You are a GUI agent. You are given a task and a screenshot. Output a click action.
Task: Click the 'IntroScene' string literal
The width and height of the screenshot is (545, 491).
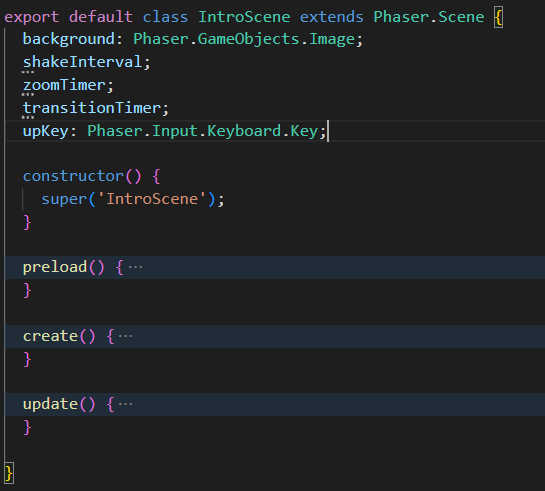tap(152, 199)
